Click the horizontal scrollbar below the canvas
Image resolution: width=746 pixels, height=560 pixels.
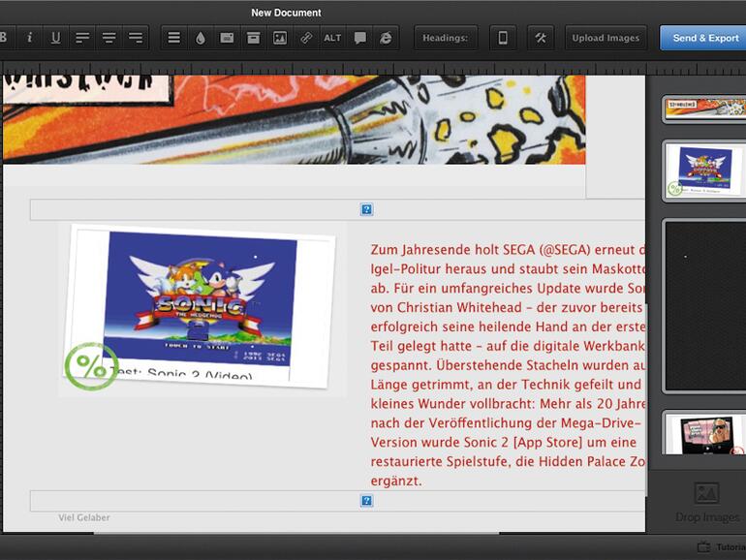click(x=295, y=533)
